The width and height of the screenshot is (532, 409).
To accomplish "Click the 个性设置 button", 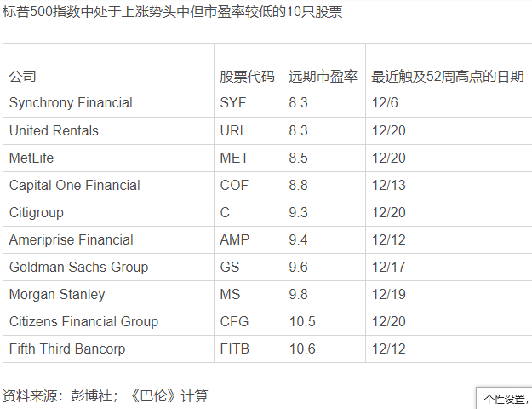I will coord(505,398).
